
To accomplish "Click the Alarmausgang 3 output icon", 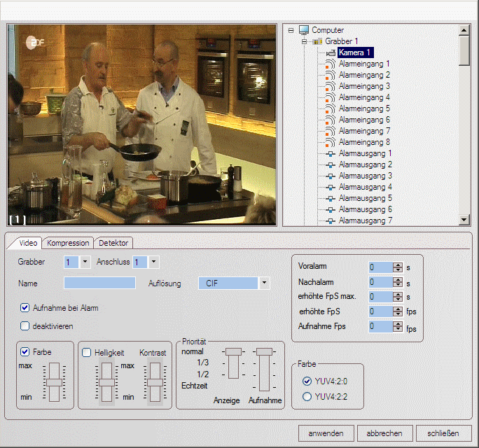I will click(331, 176).
